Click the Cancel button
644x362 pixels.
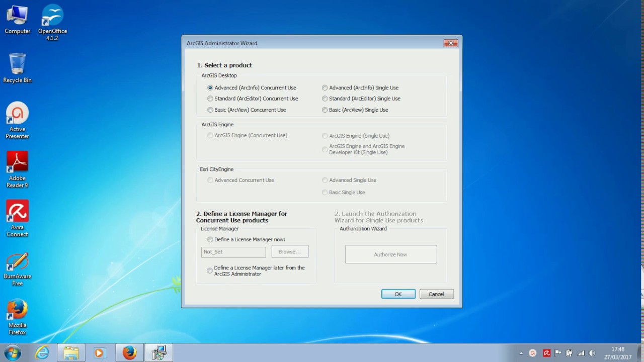click(436, 294)
